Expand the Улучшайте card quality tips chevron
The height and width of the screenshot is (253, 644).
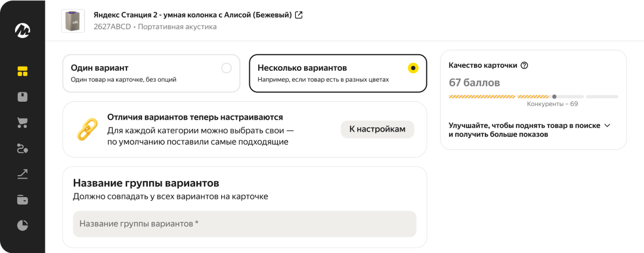pyautogui.click(x=607, y=126)
